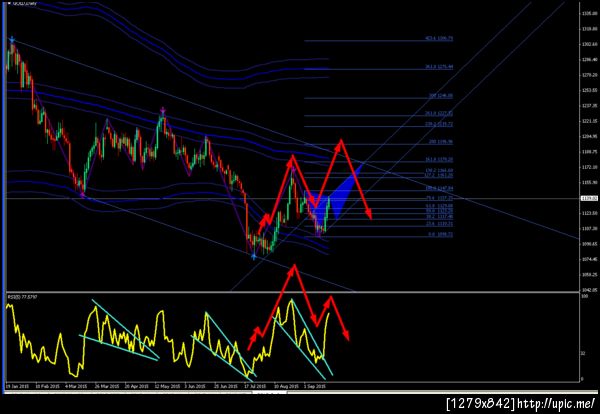Click the 1302.60 price axis label

click(x=590, y=44)
